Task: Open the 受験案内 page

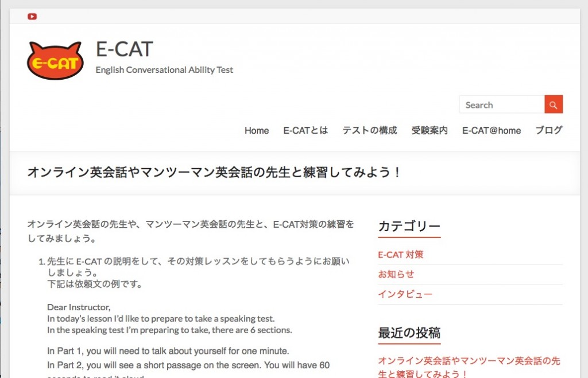Action: coord(429,130)
